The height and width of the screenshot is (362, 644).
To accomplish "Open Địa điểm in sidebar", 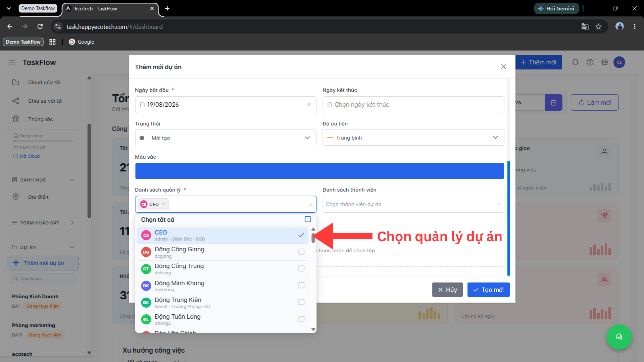I will 39,197.
